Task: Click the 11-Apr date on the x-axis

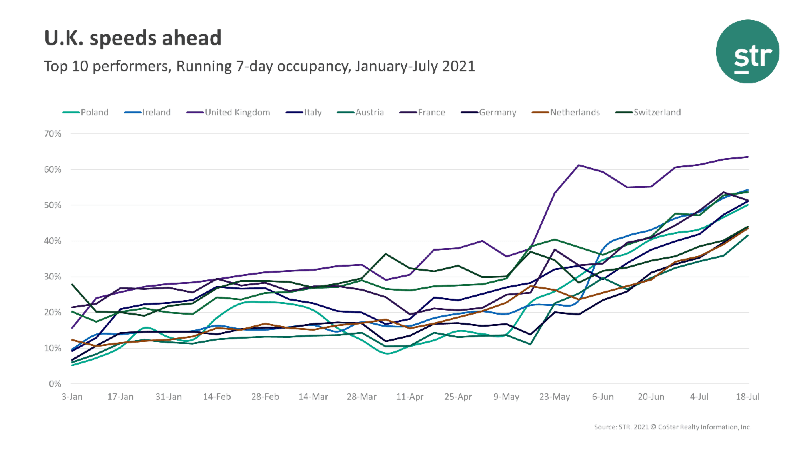Action: tap(409, 397)
